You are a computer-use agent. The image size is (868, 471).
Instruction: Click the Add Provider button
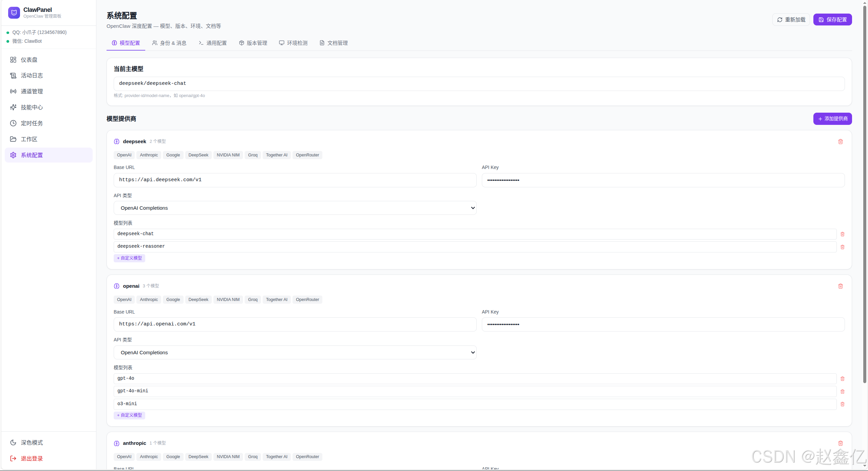pos(832,119)
